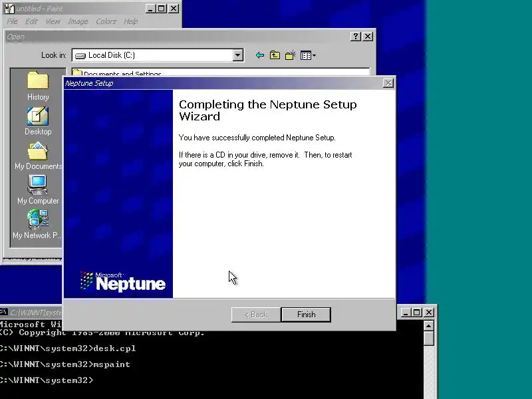Click the Finish button in Neptune Setup
Viewport: 532px width, 399px height.
[x=306, y=315]
